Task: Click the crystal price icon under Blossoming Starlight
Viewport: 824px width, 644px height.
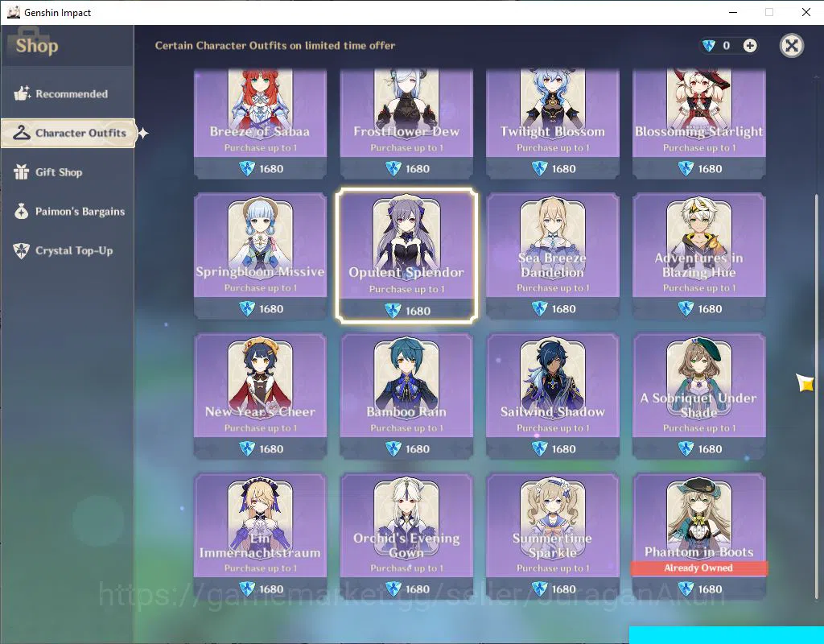Action: pyautogui.click(x=686, y=169)
